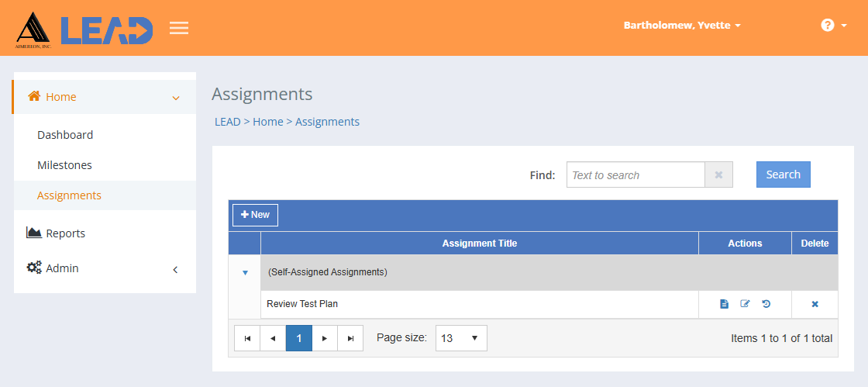Edit the Review Test Plan assignment
This screenshot has height=387, width=868.
(745, 304)
